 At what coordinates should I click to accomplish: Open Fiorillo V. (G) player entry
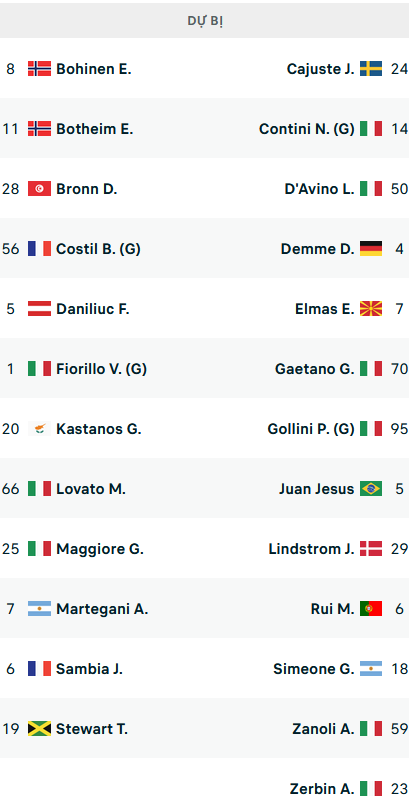[101, 369]
